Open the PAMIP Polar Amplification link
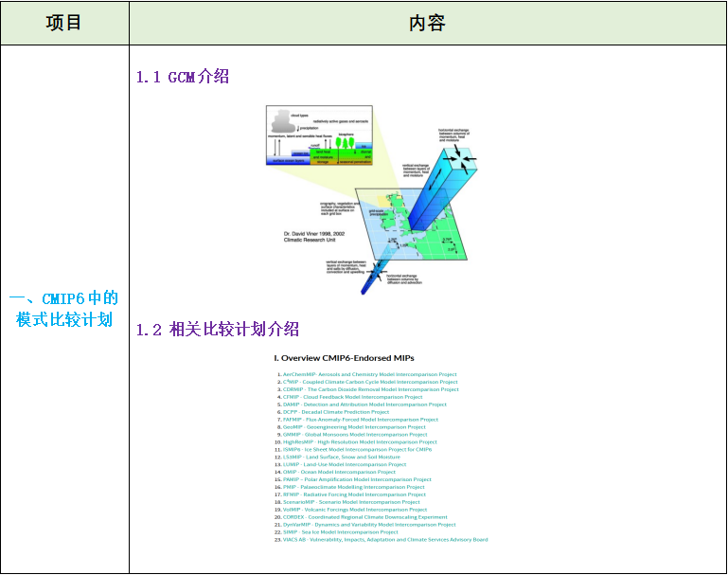Image resolution: width=728 pixels, height=575 pixels. point(357,479)
